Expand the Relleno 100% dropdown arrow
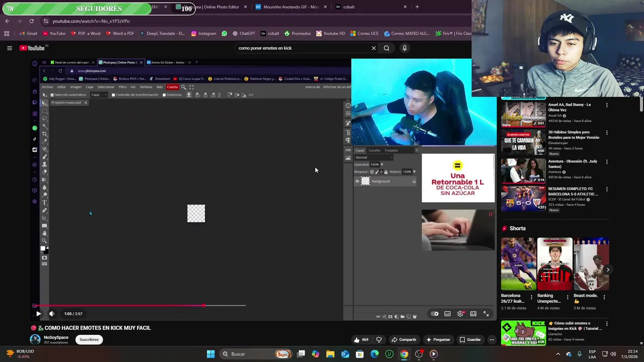 point(414,171)
